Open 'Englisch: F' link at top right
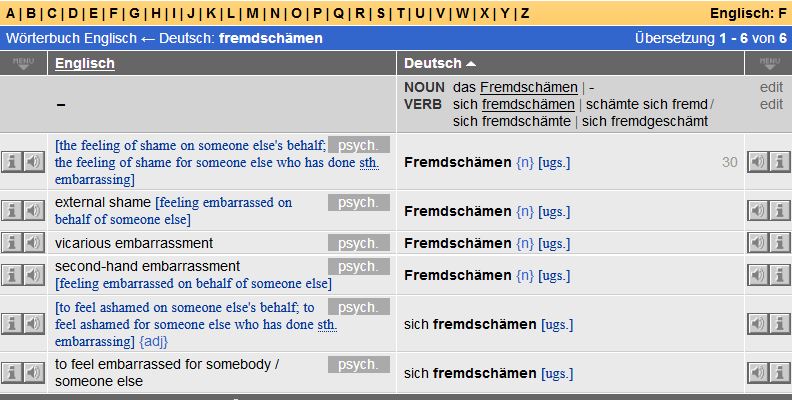The image size is (792, 400). coord(748,13)
